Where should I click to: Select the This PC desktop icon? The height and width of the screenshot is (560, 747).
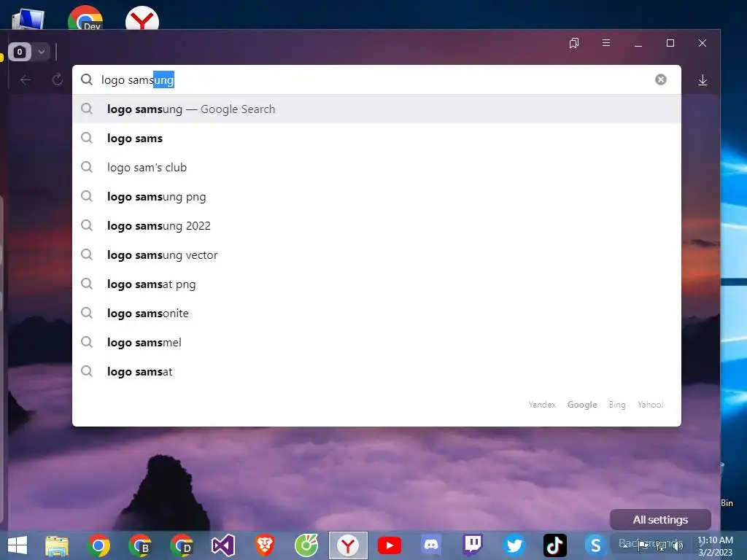[28, 18]
